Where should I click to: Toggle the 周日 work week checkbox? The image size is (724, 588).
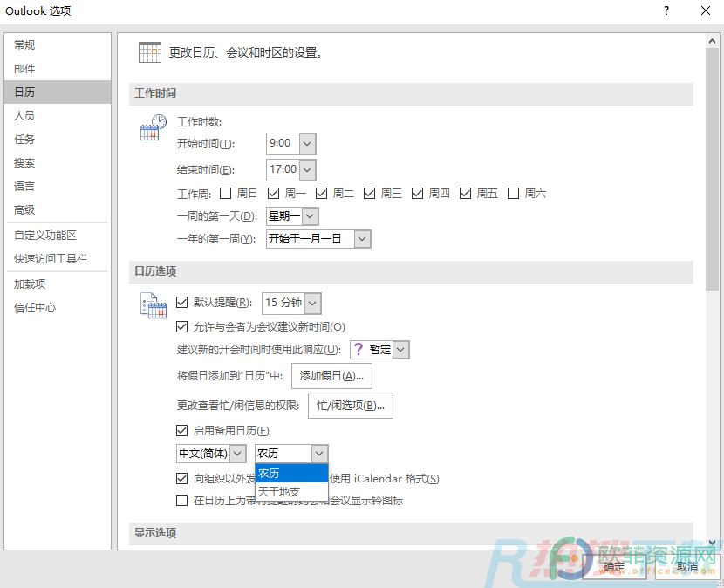pos(225,193)
